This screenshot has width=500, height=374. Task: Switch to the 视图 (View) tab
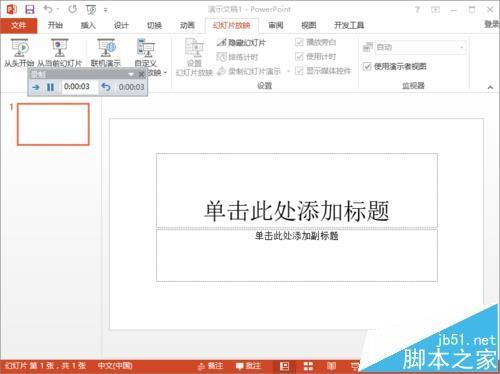tap(309, 25)
